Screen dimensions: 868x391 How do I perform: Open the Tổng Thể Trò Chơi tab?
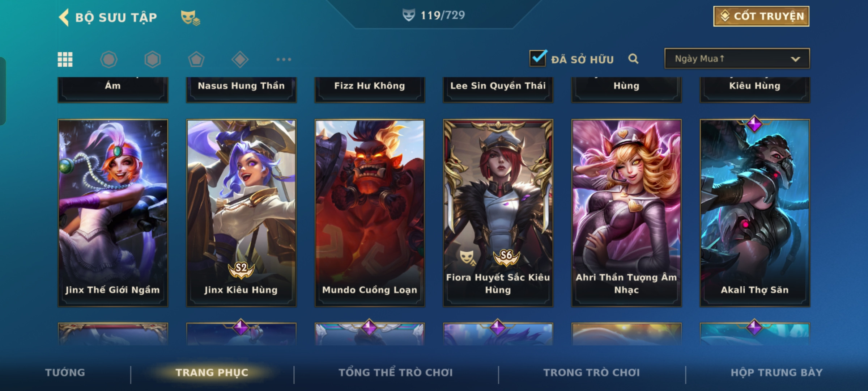point(396,372)
